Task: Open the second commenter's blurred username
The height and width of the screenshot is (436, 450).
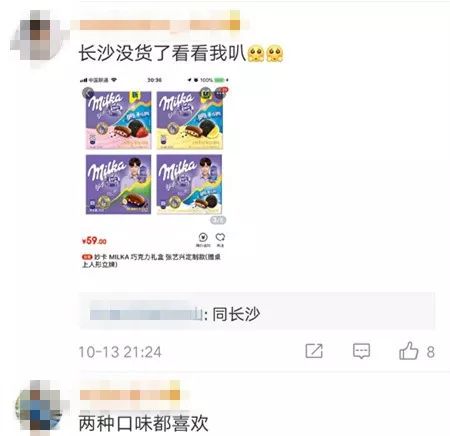Action: click(130, 395)
